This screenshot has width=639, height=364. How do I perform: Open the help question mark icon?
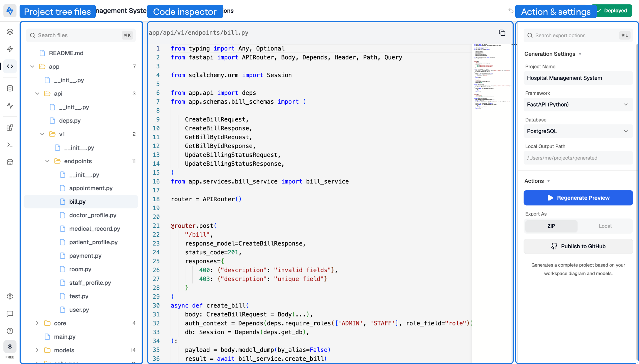(x=10, y=331)
